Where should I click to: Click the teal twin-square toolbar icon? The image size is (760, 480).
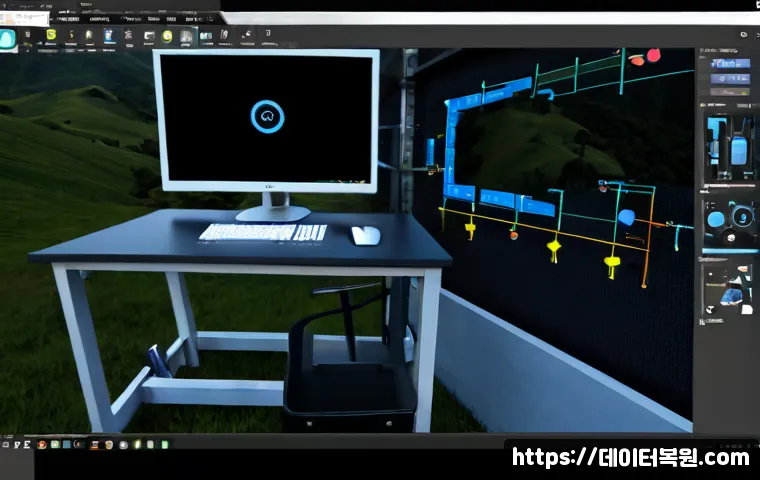[206, 36]
